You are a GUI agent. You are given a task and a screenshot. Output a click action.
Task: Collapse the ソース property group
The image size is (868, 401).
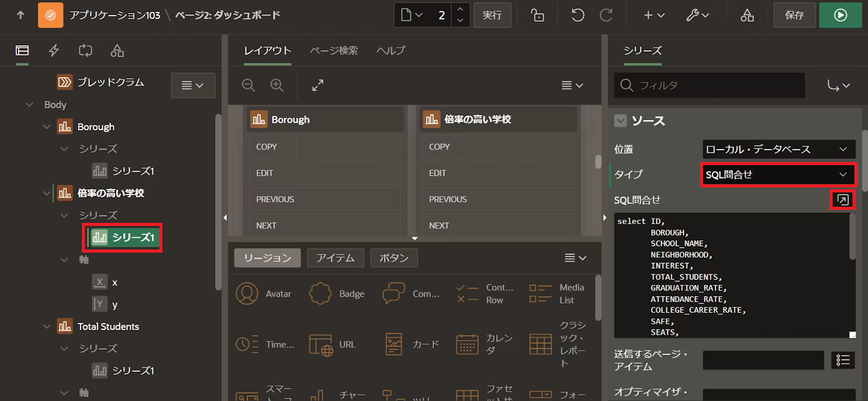click(x=621, y=121)
